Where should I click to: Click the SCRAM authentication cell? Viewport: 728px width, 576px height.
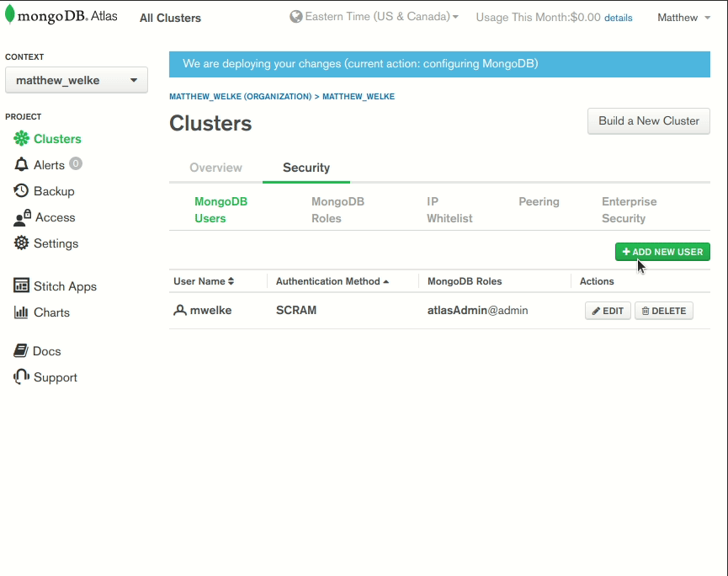pyautogui.click(x=296, y=310)
